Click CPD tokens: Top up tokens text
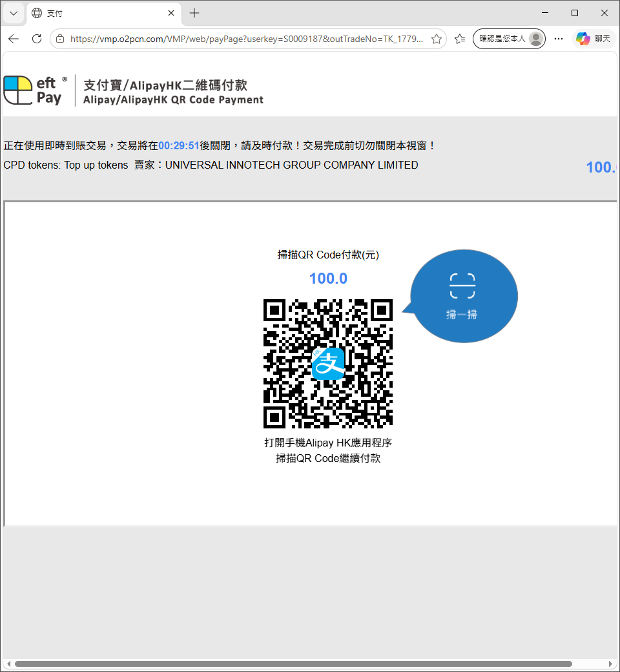Viewport: 620px width, 672px height. (x=66, y=165)
